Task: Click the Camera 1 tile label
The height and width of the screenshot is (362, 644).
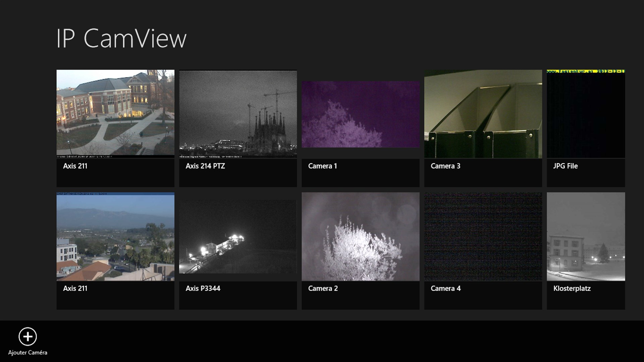Action: [322, 166]
